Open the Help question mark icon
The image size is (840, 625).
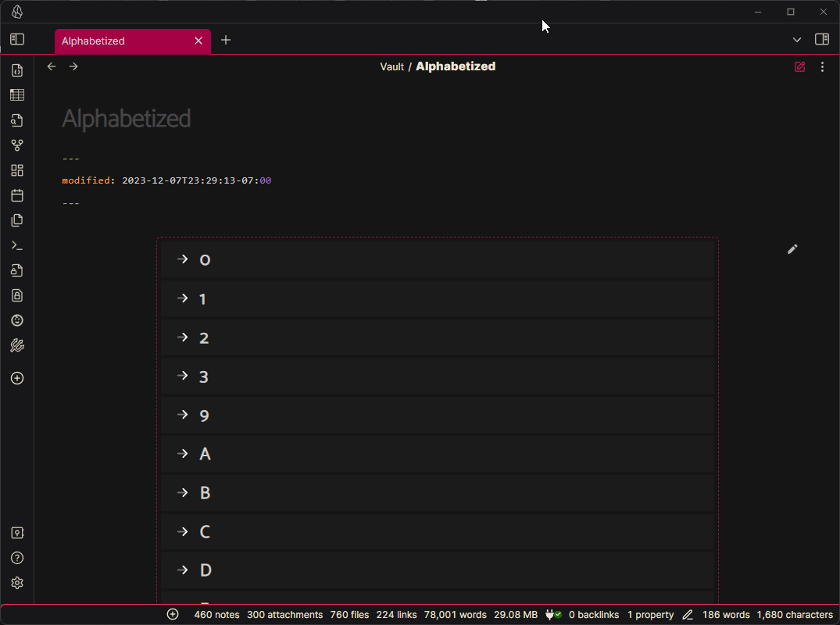(x=17, y=558)
